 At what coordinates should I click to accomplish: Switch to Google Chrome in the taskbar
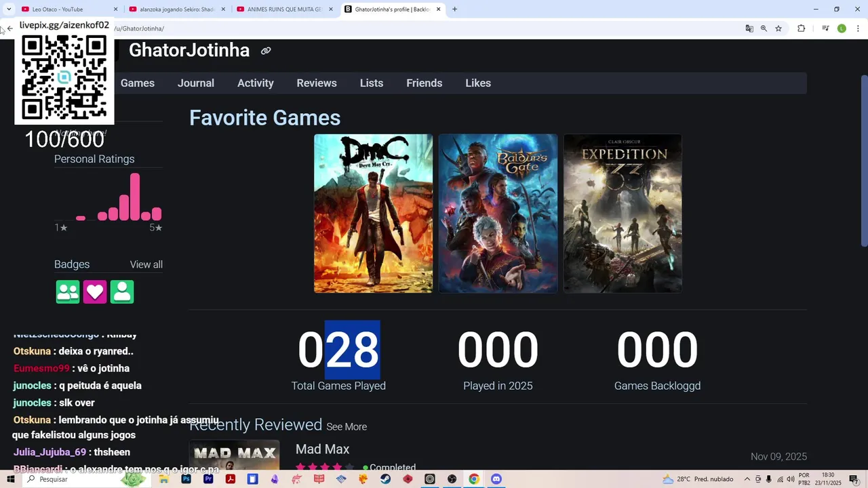[x=474, y=479]
